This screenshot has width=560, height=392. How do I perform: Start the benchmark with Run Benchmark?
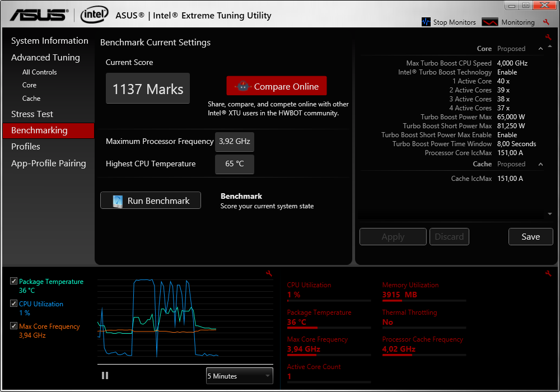pyautogui.click(x=150, y=200)
